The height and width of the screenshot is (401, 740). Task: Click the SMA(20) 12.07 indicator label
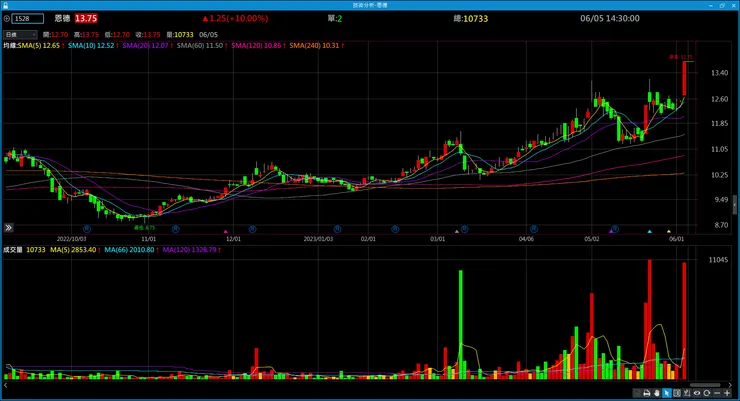click(x=145, y=46)
